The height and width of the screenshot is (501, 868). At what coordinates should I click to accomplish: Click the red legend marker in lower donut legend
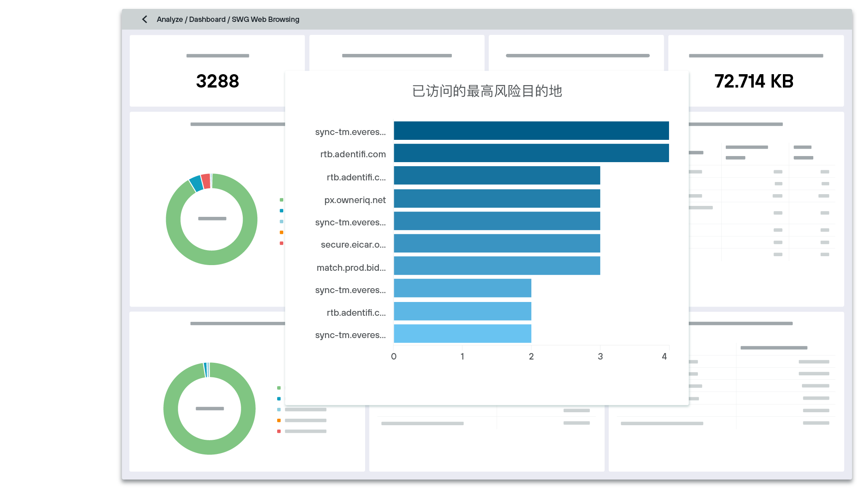coord(278,431)
